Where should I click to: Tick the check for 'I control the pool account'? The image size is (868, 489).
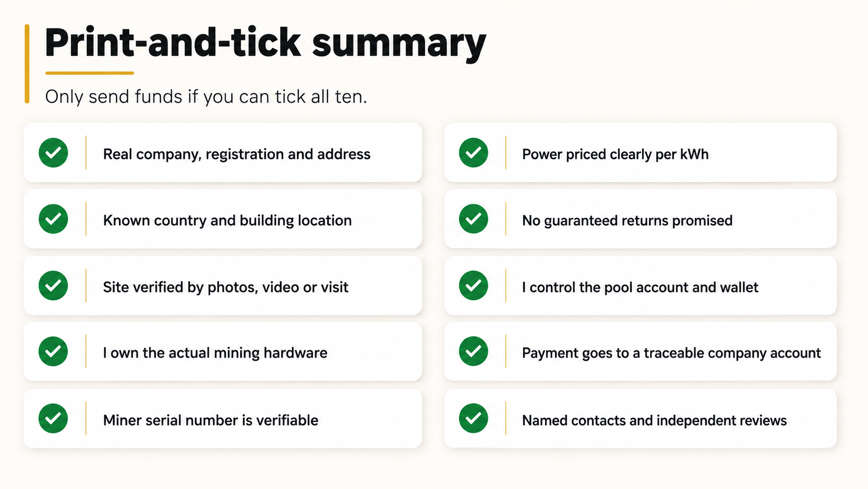(473, 285)
